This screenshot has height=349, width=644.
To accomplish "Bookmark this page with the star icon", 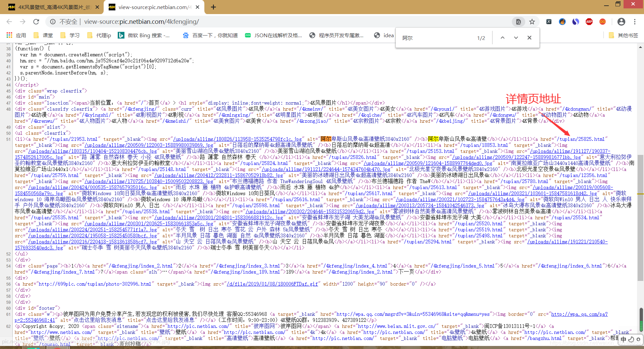I will [x=532, y=21].
